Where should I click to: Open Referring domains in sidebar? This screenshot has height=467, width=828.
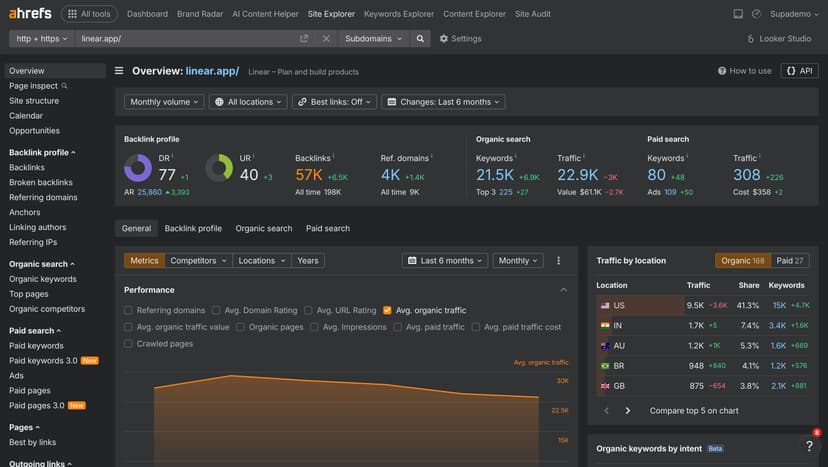43,197
